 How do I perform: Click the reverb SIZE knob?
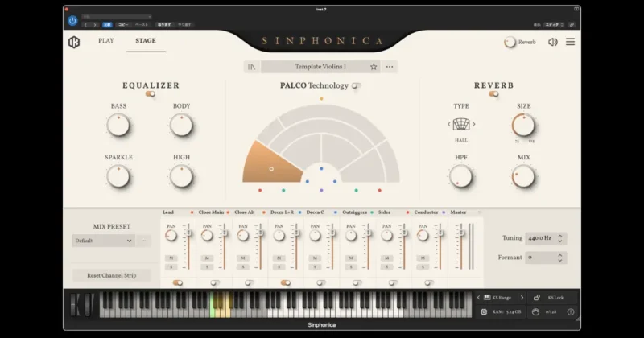[x=523, y=126]
